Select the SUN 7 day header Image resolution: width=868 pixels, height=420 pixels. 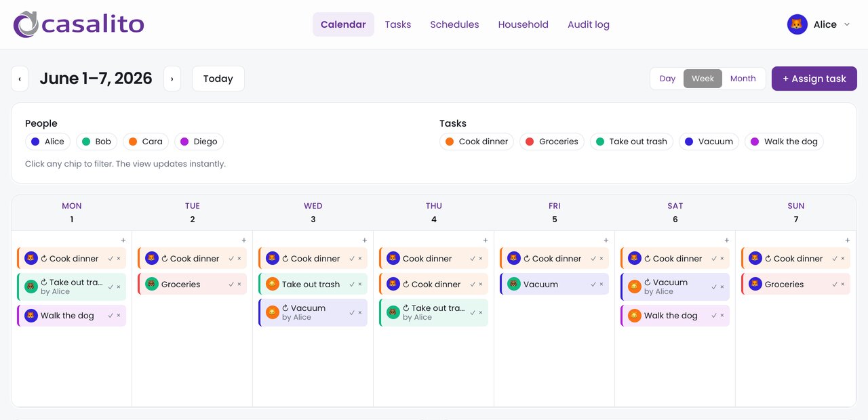[796, 213]
